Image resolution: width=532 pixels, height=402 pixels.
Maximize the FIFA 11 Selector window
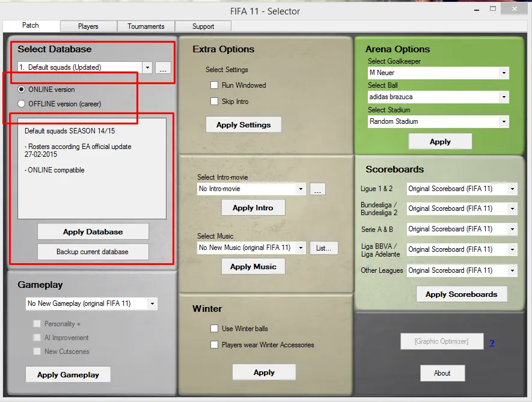pos(493,9)
